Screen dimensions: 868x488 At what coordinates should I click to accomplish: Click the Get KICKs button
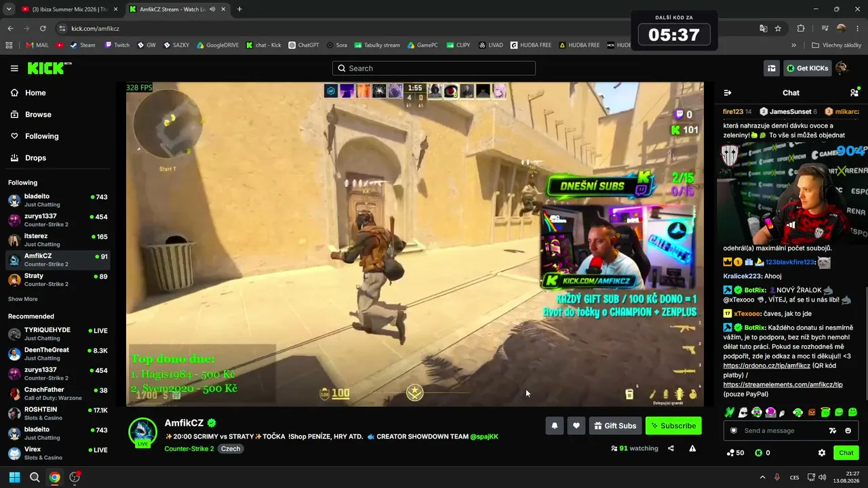coord(807,68)
